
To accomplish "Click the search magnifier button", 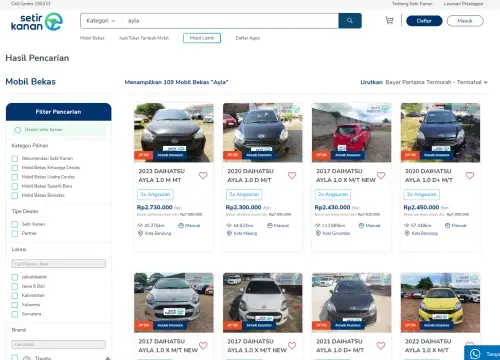I will click(x=350, y=21).
